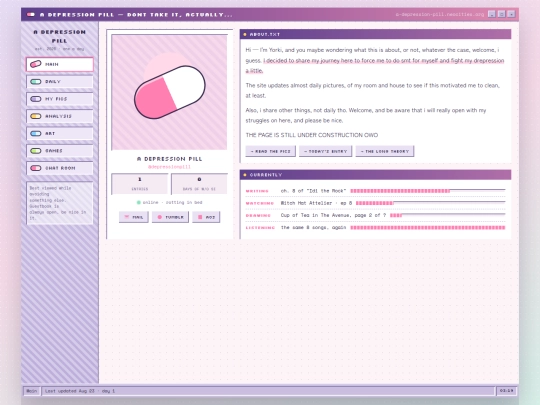Click the about.txt panel title

(x=264, y=34)
